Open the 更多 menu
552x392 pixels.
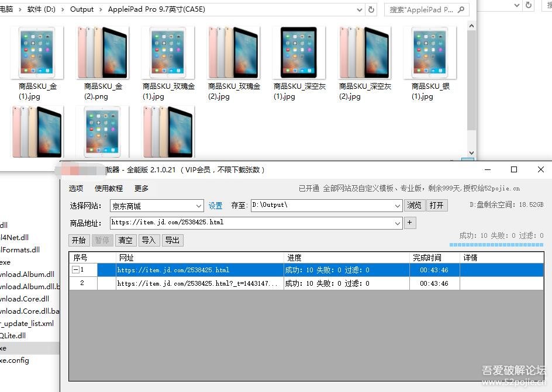(x=142, y=189)
